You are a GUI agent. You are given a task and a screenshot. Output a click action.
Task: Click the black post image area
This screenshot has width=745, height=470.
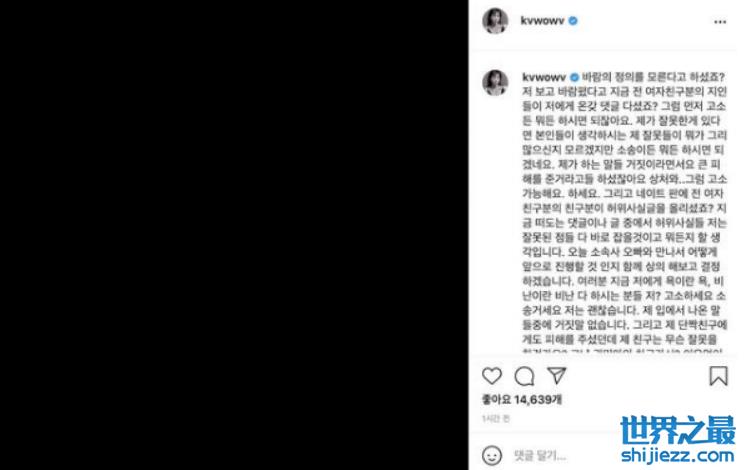pyautogui.click(x=234, y=235)
